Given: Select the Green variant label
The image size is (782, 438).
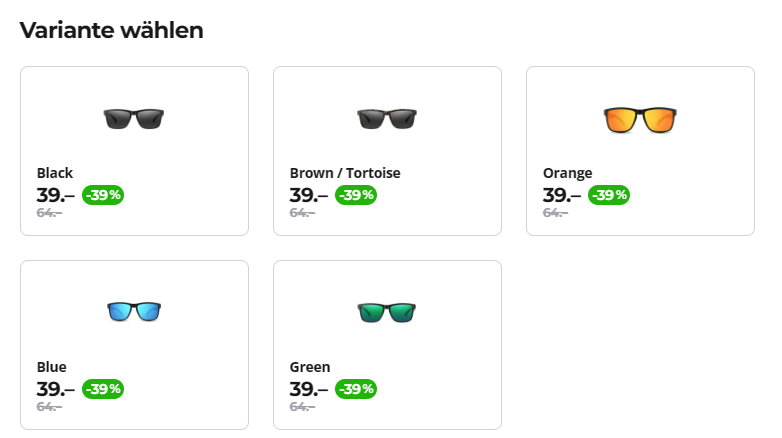Looking at the screenshot, I should [x=310, y=367].
